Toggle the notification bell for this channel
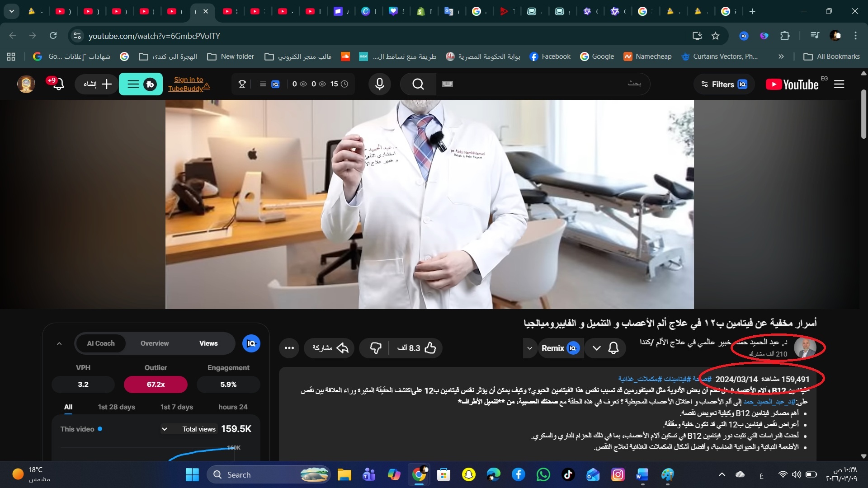The height and width of the screenshot is (488, 868). point(614,348)
